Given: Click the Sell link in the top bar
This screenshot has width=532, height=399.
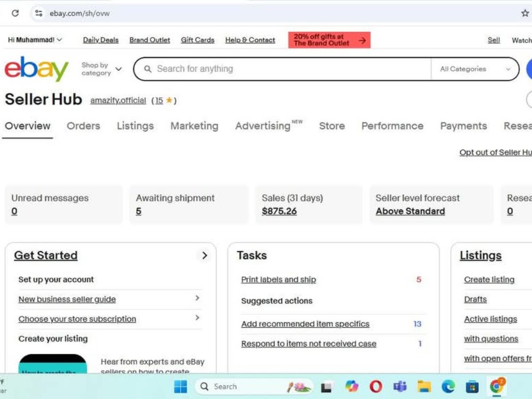Looking at the screenshot, I should [x=494, y=40].
